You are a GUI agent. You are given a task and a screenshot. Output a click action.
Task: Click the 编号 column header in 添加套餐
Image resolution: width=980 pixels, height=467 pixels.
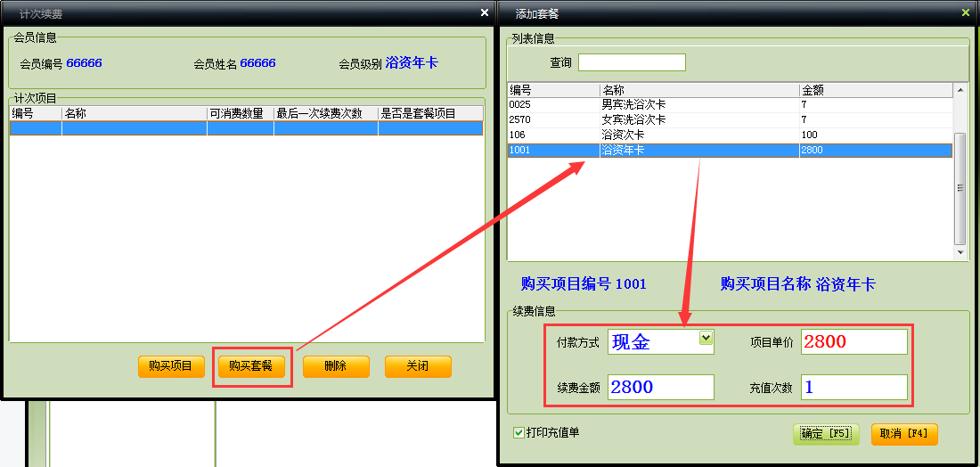pyautogui.click(x=554, y=91)
